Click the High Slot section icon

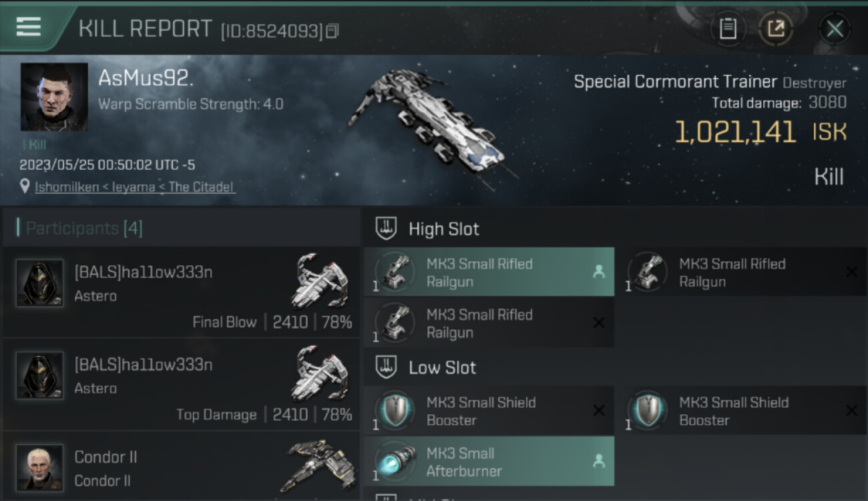(x=387, y=228)
